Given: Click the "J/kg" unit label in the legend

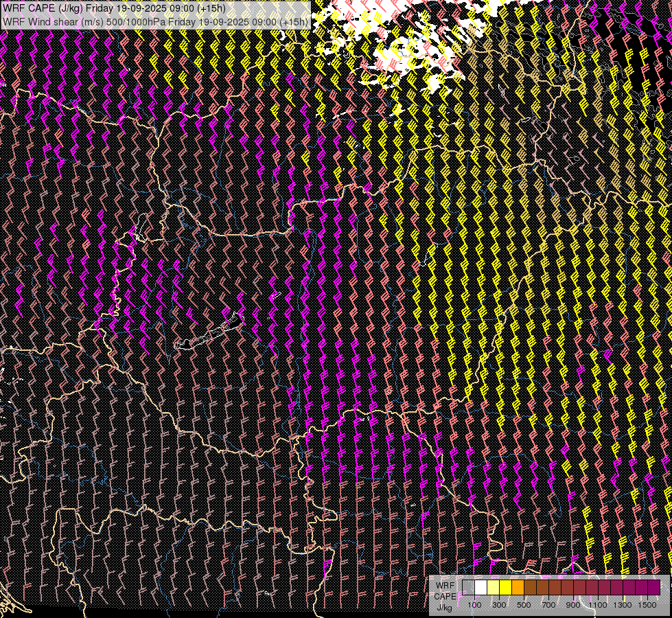Looking at the screenshot, I should point(444,608).
